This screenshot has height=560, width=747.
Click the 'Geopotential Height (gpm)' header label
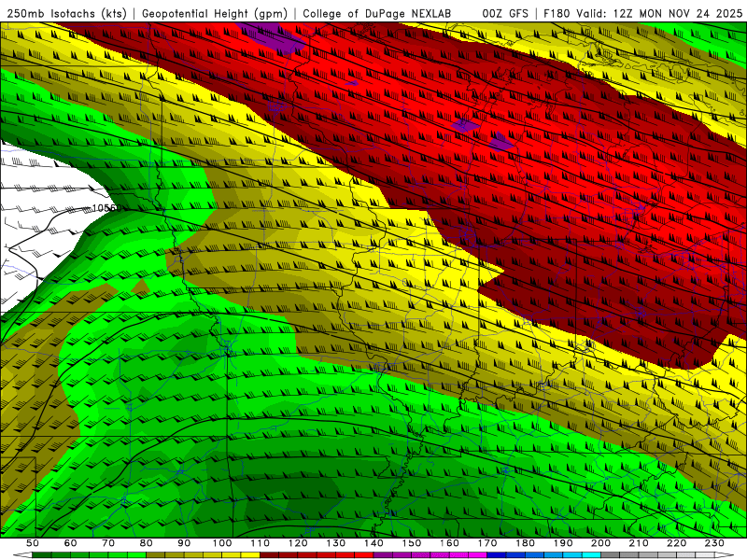point(214,14)
